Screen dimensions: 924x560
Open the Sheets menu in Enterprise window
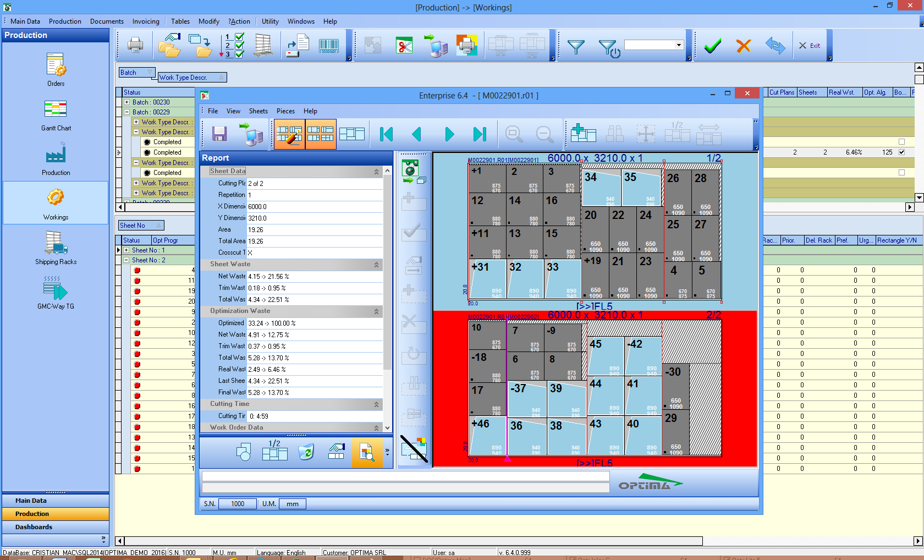(x=258, y=111)
